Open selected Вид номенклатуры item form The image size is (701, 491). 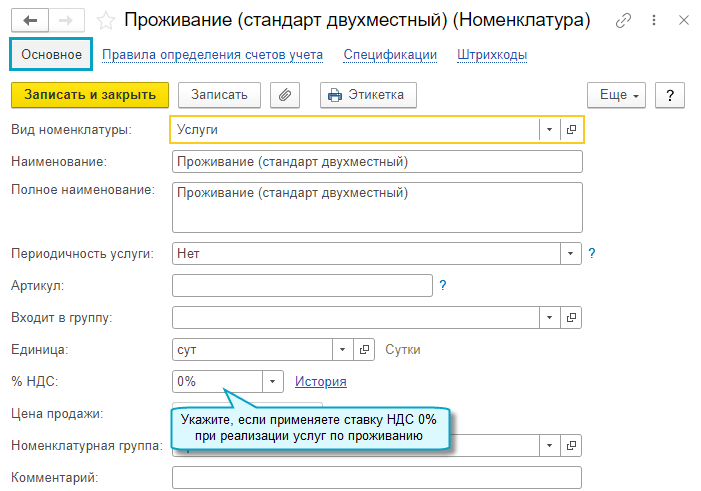(572, 130)
